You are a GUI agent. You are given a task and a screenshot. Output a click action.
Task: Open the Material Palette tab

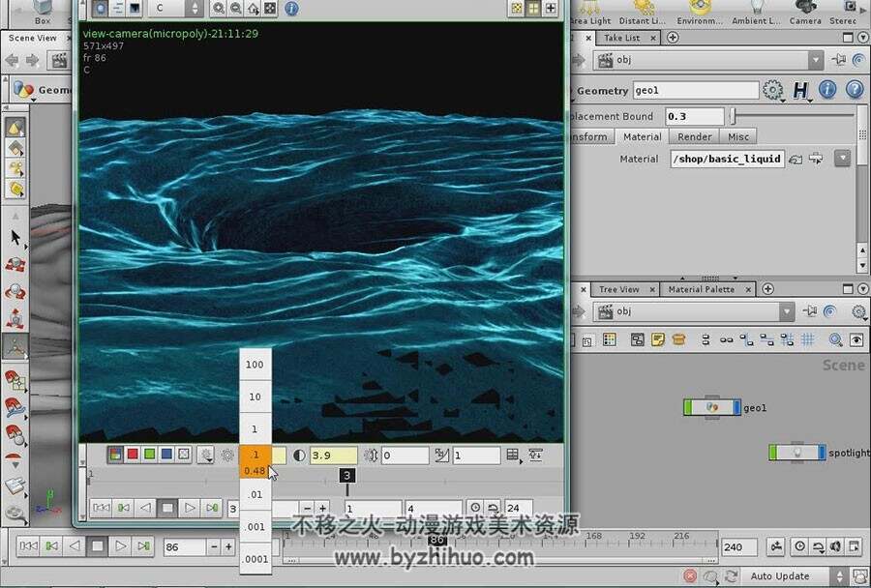point(701,289)
